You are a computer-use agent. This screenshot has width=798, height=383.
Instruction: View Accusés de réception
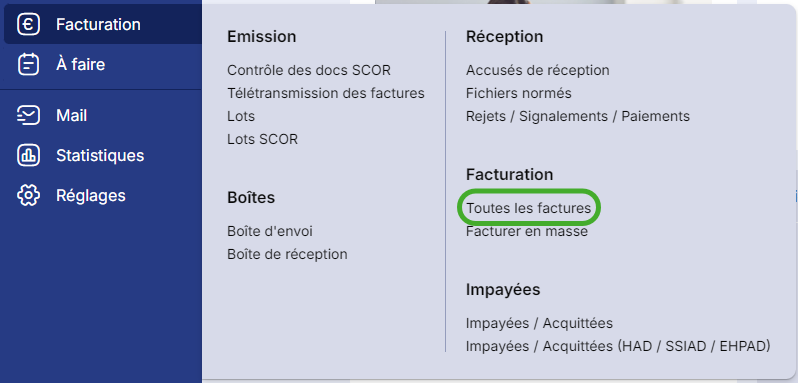tap(537, 70)
